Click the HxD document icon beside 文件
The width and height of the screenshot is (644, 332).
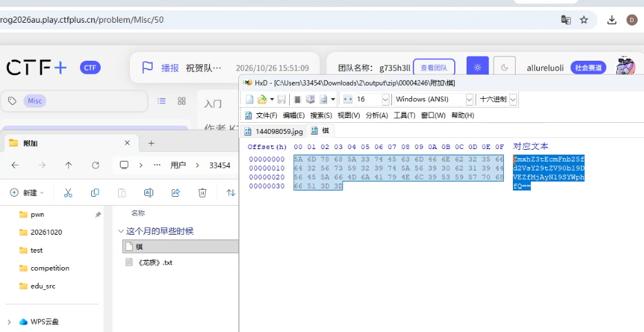(248, 115)
